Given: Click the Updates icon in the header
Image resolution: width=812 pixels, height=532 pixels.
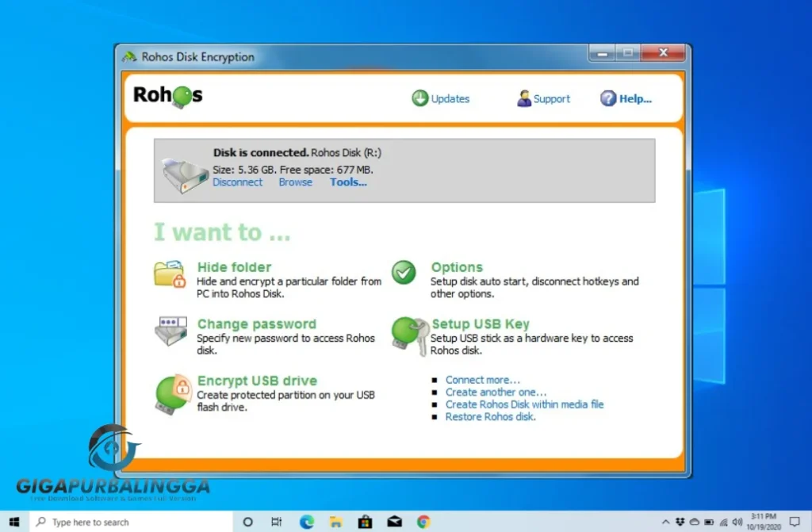Looking at the screenshot, I should coord(420,98).
